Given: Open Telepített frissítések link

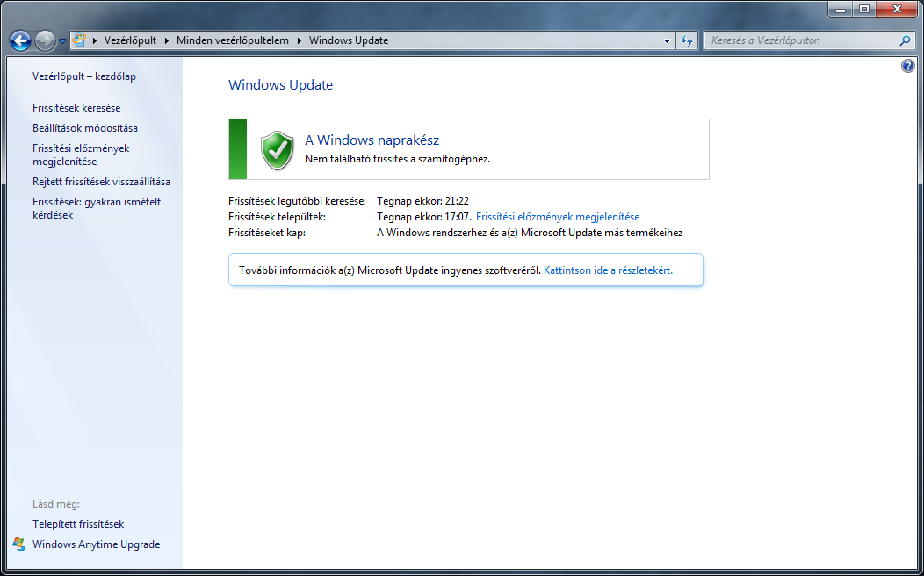Looking at the screenshot, I should click(x=78, y=524).
